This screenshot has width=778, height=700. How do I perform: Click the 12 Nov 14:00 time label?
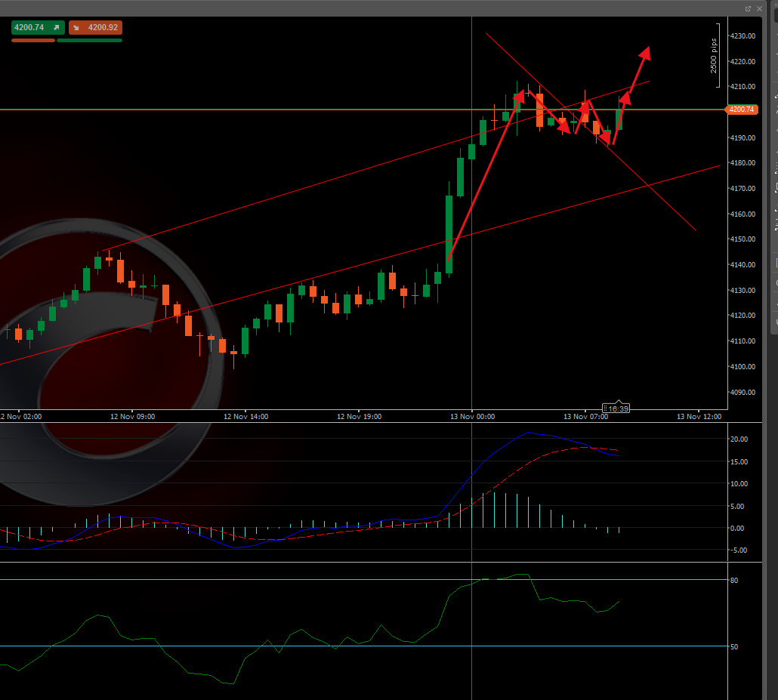[x=245, y=417]
